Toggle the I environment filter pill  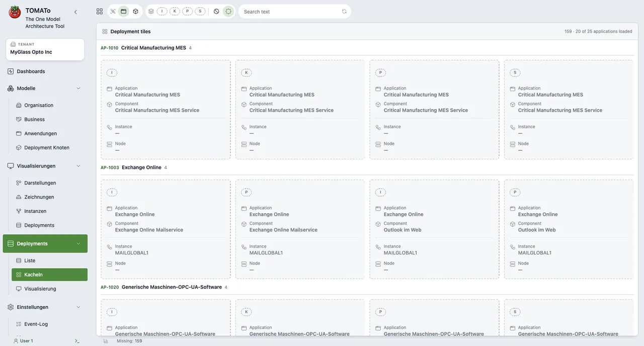tap(162, 12)
